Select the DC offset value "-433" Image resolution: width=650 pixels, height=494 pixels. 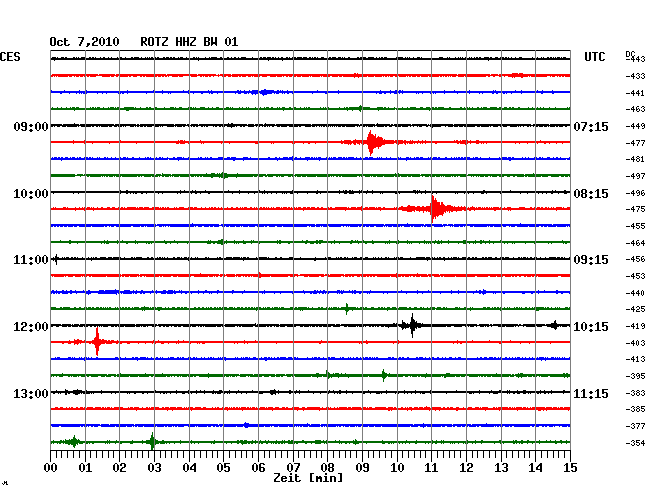click(635, 76)
